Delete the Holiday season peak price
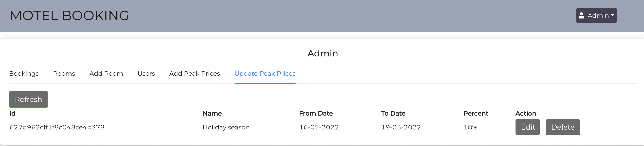644x146 pixels. click(563, 127)
